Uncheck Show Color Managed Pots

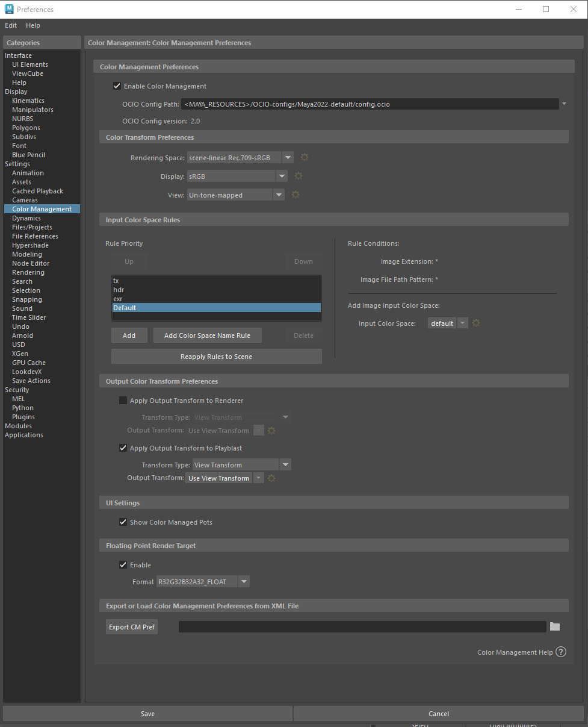point(123,522)
